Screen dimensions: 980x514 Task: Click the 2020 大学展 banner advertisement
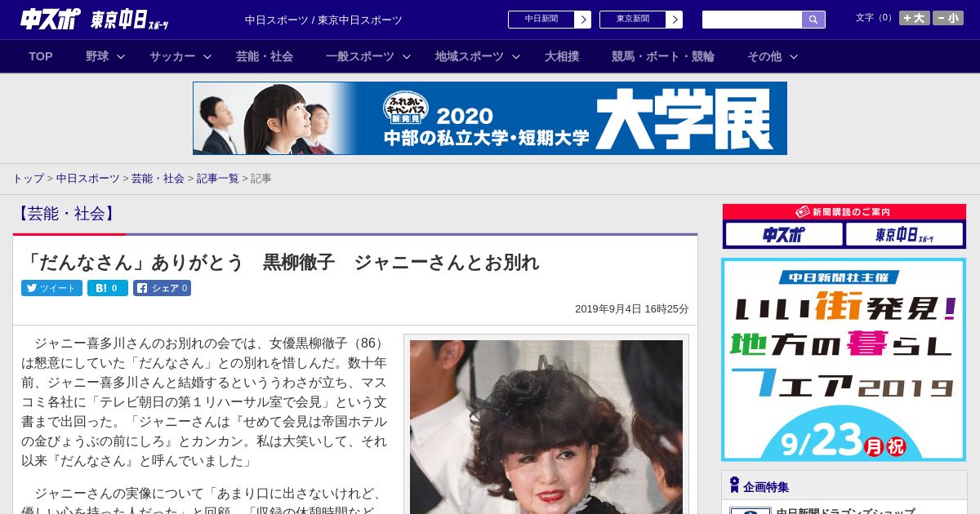point(490,118)
